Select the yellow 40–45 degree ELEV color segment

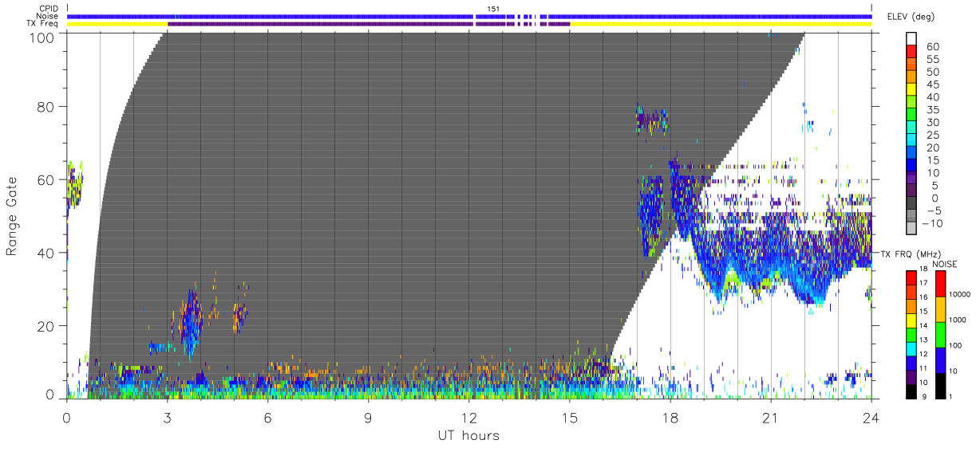point(913,91)
